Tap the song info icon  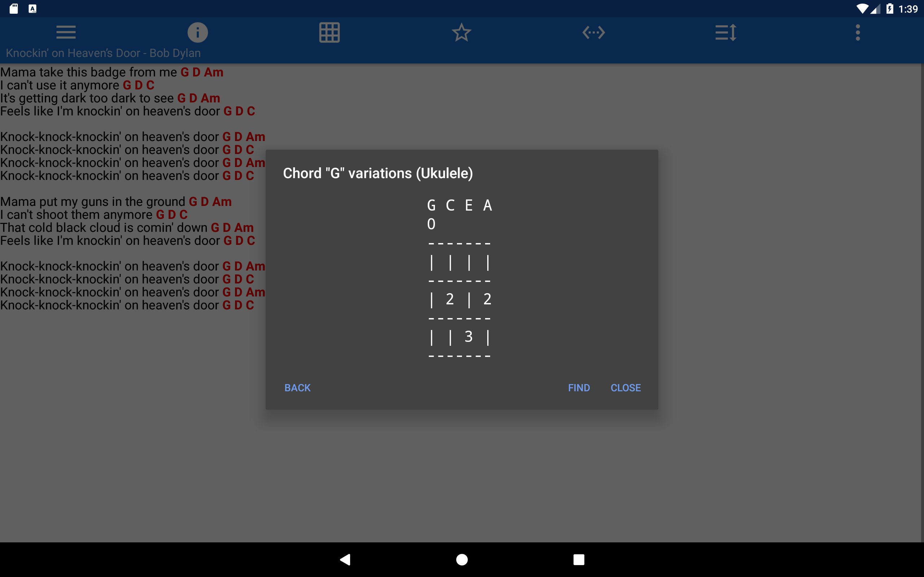tap(197, 32)
